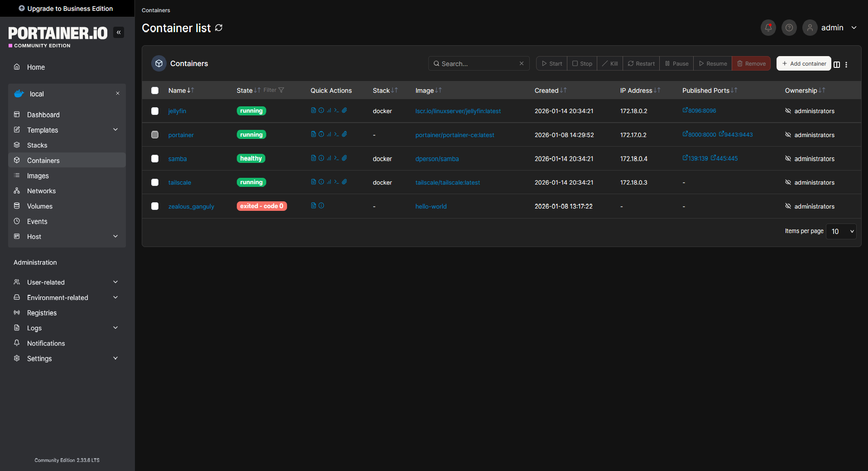Click the Add container button

click(x=804, y=64)
